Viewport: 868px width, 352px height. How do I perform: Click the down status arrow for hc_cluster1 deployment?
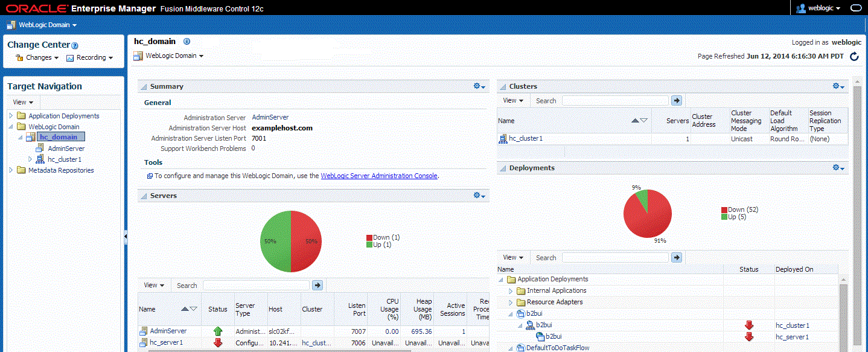click(749, 325)
